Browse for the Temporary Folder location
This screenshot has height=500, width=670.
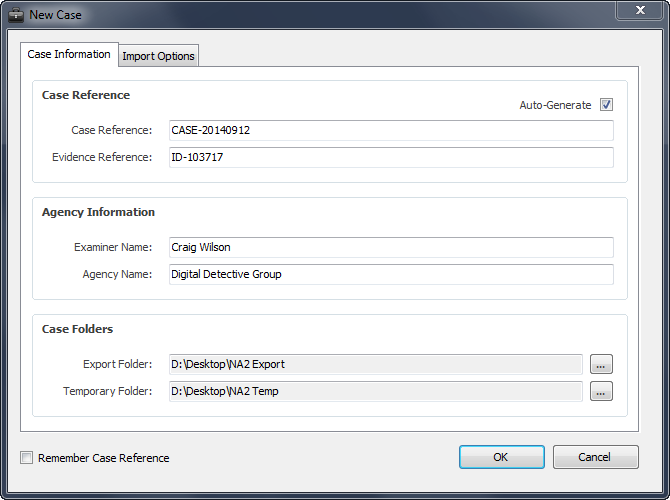click(600, 392)
